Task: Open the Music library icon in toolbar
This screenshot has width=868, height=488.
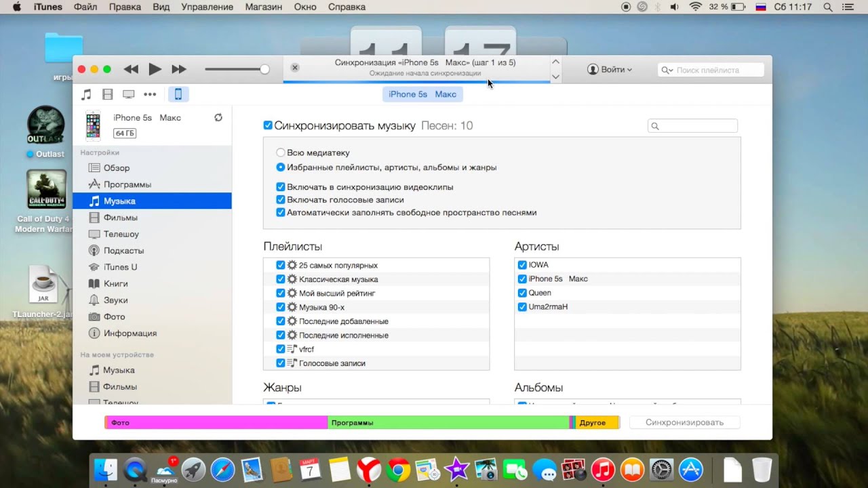Action: point(86,94)
